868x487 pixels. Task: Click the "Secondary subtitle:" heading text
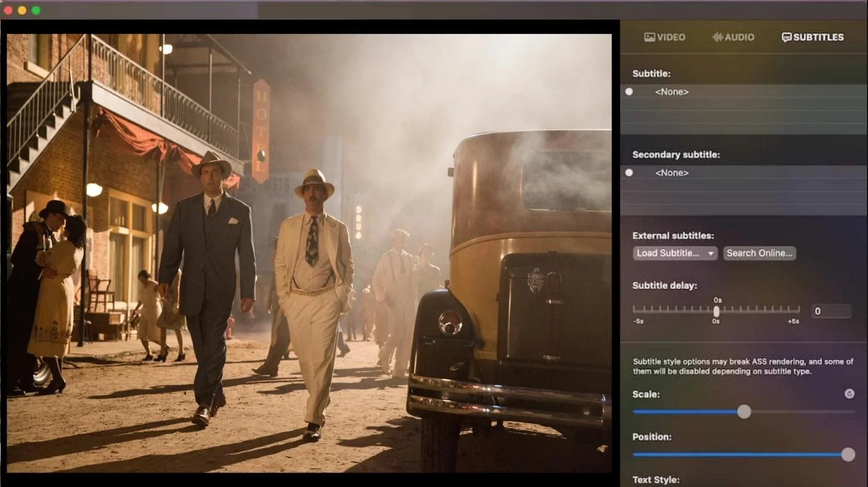tap(676, 155)
